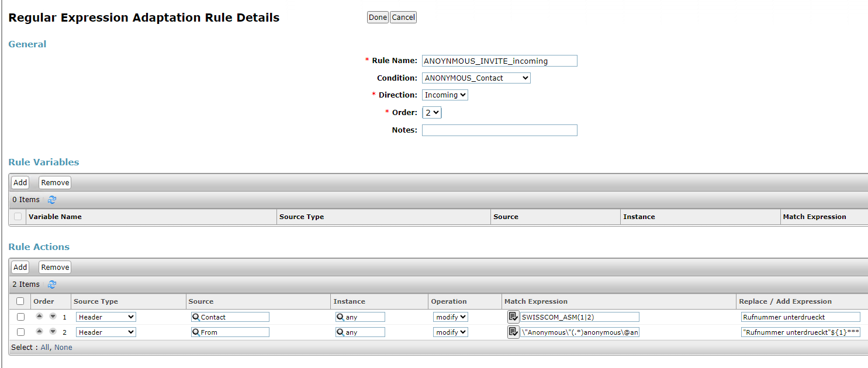This screenshot has height=368, width=868.
Task: Change the Order dropdown value
Action: click(x=431, y=112)
